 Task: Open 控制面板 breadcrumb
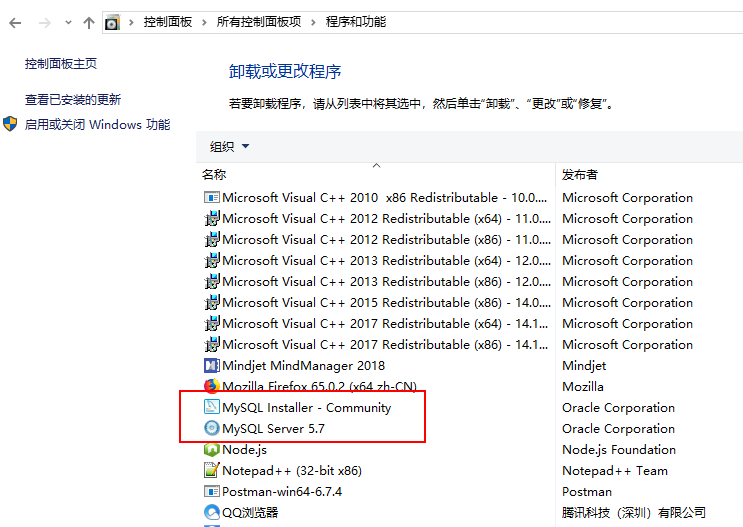pyautogui.click(x=168, y=22)
